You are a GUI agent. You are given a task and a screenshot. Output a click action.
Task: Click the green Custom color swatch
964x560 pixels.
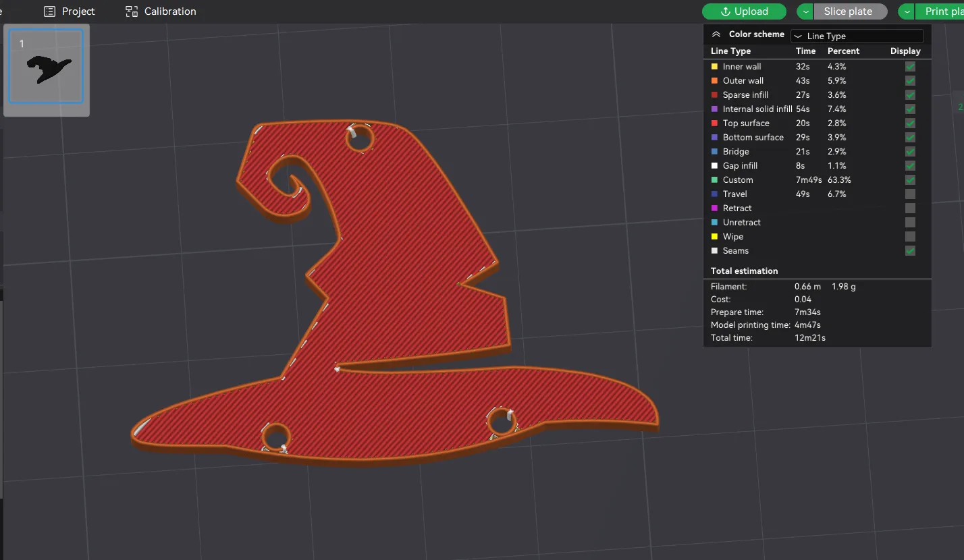click(x=714, y=180)
